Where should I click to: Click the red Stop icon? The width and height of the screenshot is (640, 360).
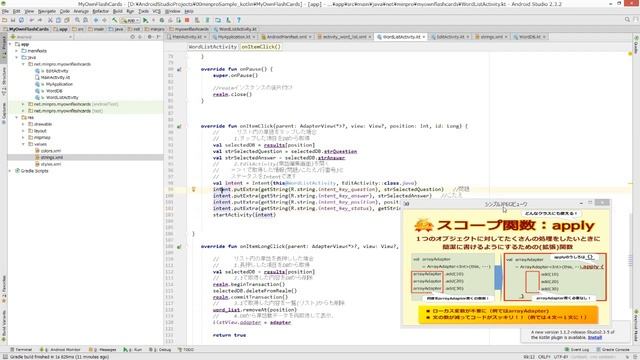click(187, 20)
